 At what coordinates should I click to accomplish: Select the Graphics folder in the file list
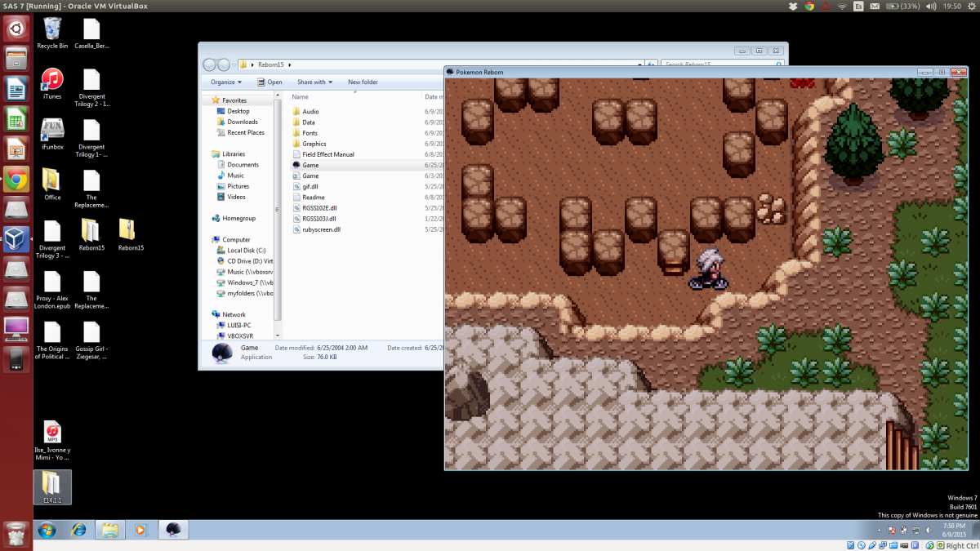click(x=314, y=144)
